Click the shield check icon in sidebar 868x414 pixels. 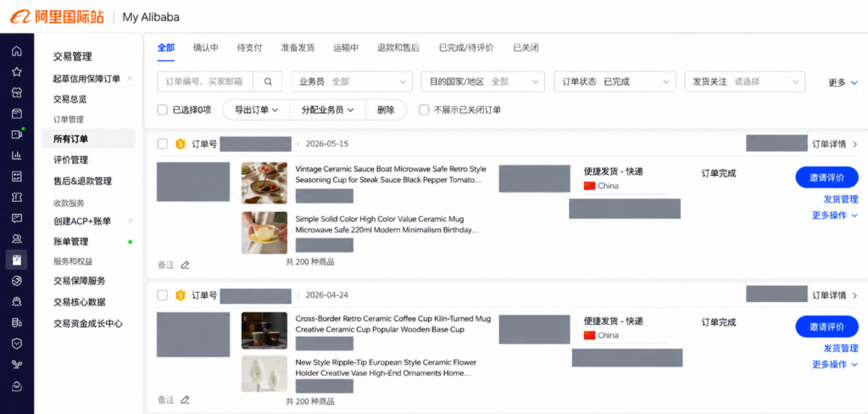(17, 343)
